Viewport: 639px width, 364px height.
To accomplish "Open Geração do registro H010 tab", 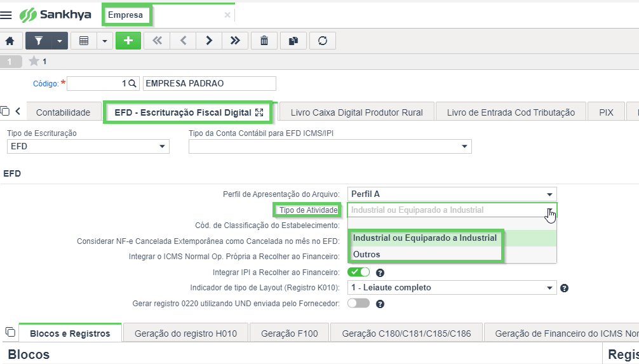I will 186,334.
